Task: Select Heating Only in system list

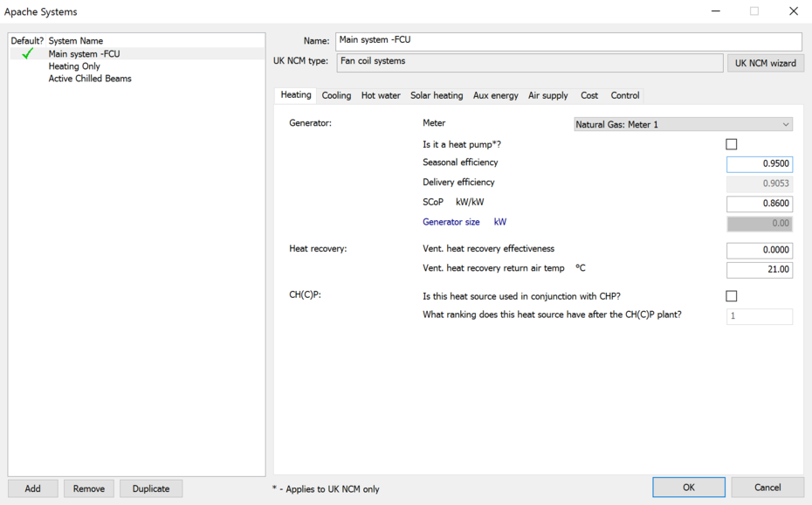Action: [74, 66]
